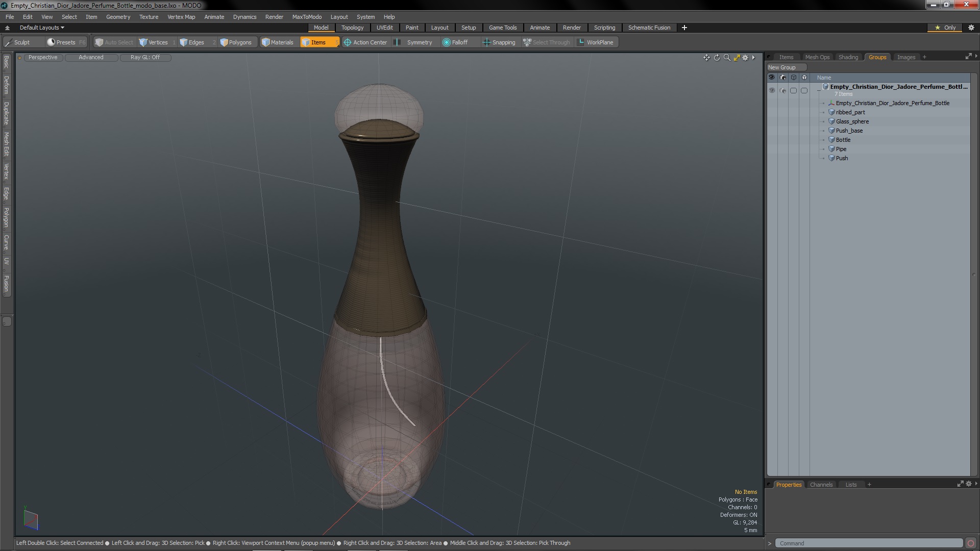Viewport: 980px width, 551px height.
Task: Click the Properties panel gear icon
Action: click(x=969, y=484)
